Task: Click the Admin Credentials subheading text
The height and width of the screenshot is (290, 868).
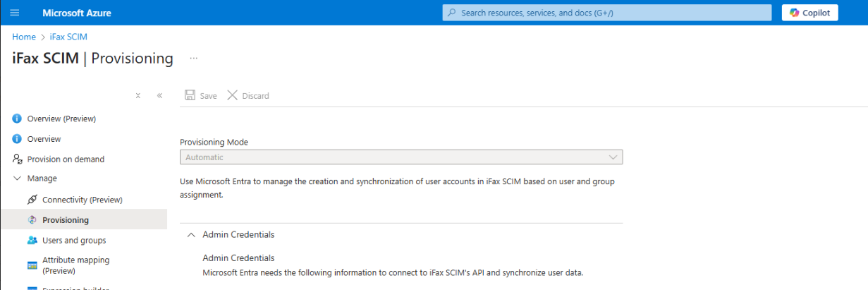Action: pos(238,258)
